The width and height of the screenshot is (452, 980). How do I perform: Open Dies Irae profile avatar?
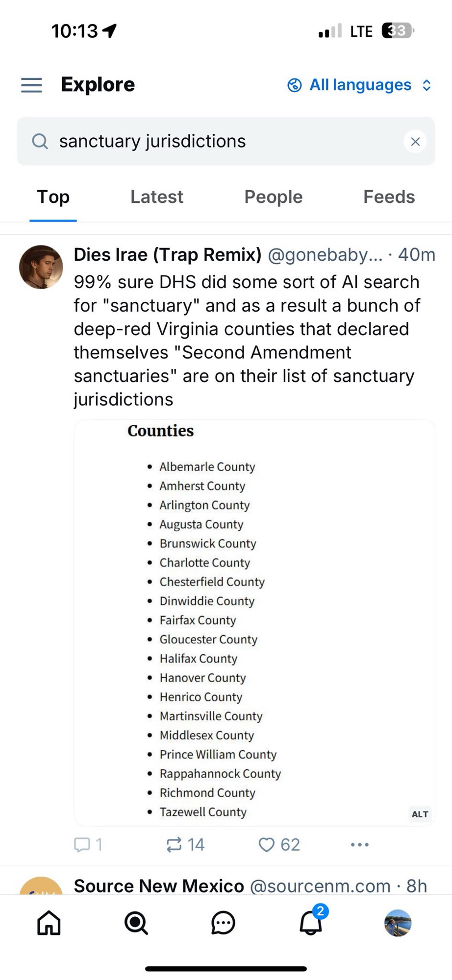[x=41, y=267]
